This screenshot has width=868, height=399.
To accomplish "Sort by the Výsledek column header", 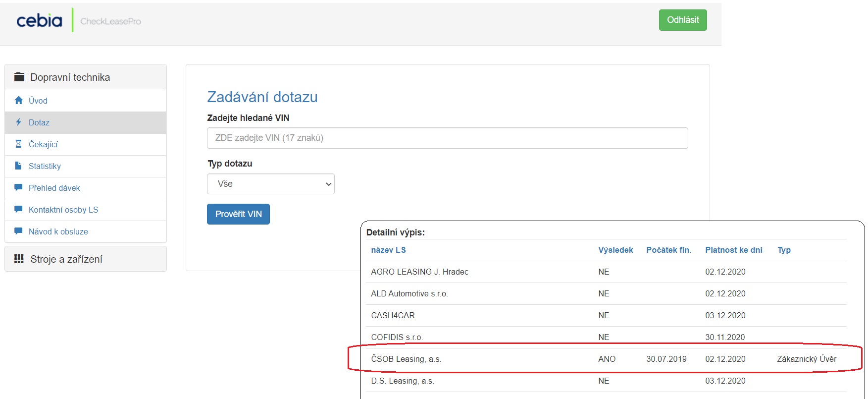I will click(615, 250).
